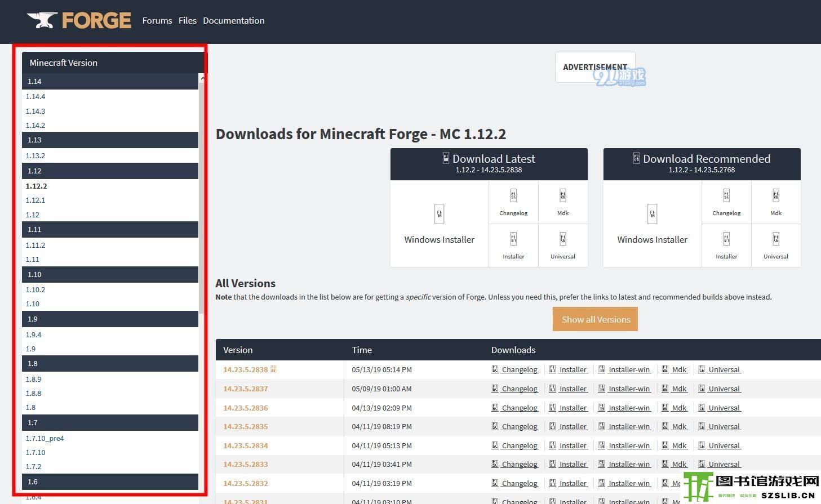This screenshot has width=821, height=504.
Task: Open Changelog icon under Download Recommended
Action: click(x=726, y=195)
